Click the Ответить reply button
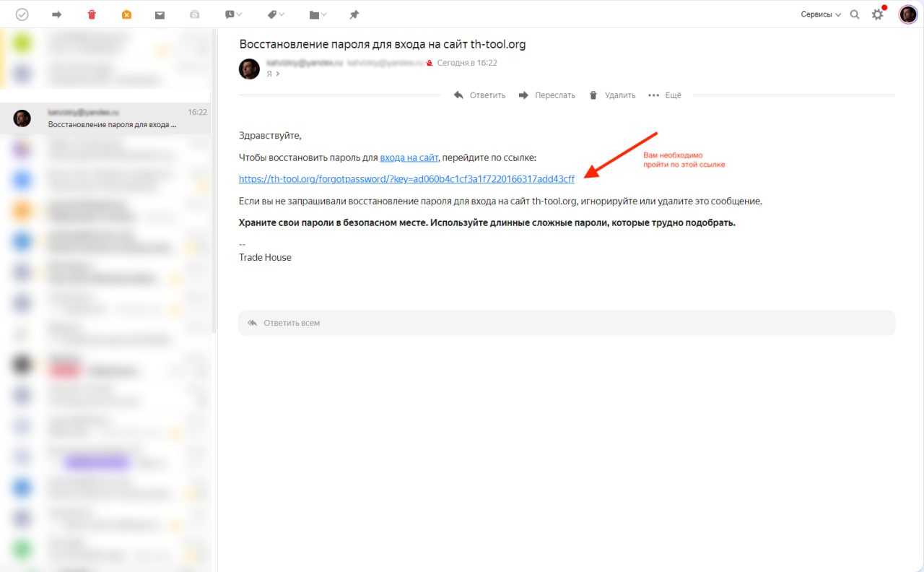This screenshot has height=572, width=924. point(479,95)
